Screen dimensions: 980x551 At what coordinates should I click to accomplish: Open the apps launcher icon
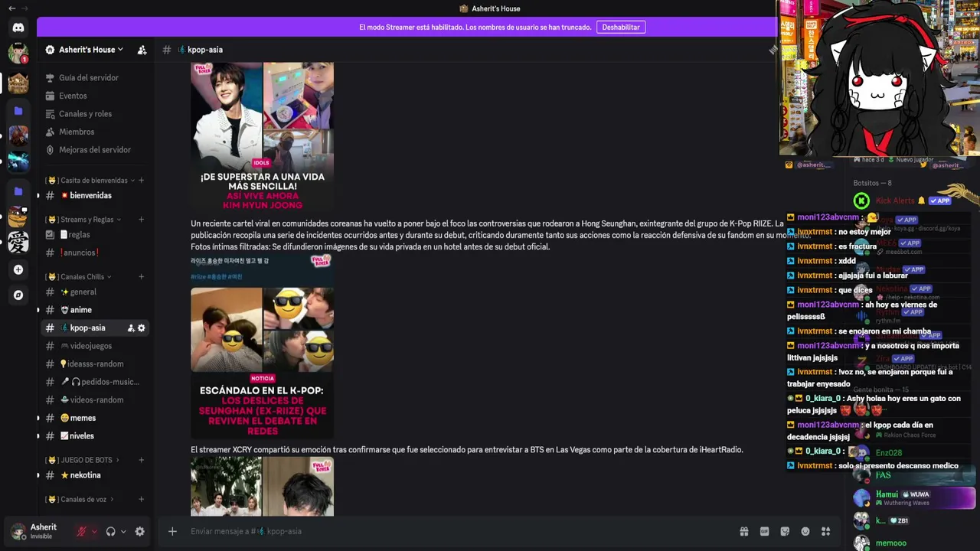[x=826, y=531]
